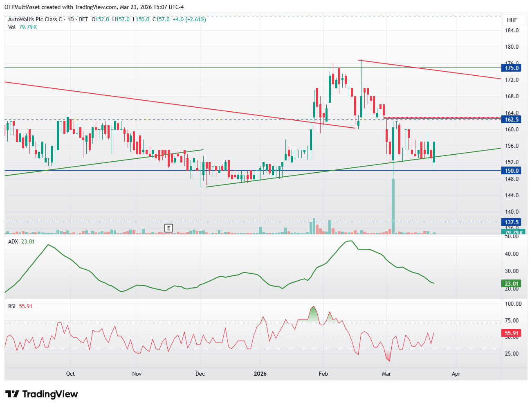Click the 25.00 label on the RSI axis
The image size is (532, 408).
[x=512, y=354]
